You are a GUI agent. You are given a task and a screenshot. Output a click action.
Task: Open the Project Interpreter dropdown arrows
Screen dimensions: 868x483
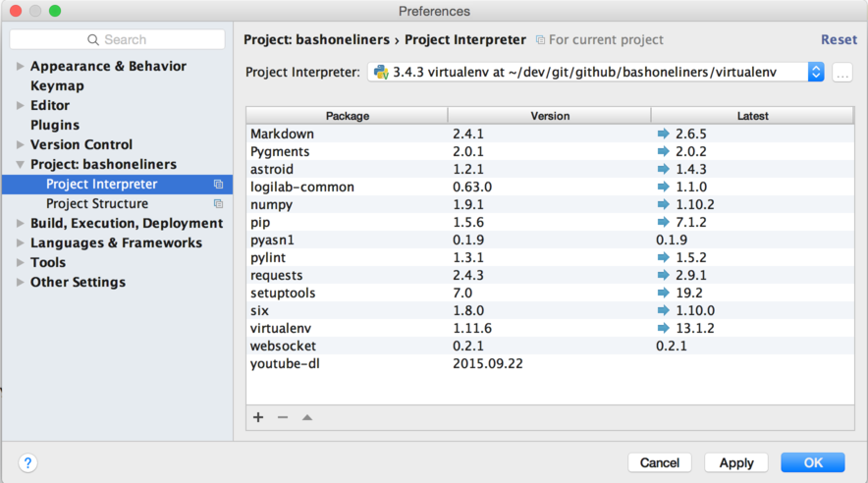[816, 72]
